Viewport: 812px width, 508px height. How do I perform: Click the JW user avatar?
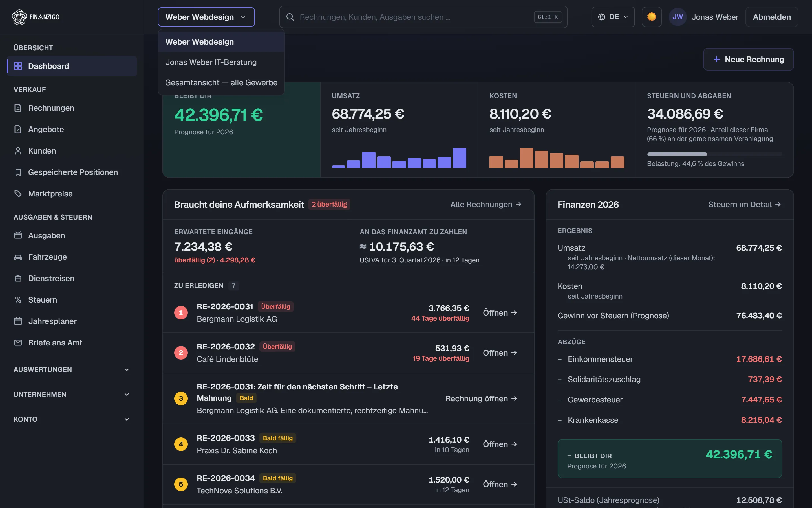click(x=678, y=17)
